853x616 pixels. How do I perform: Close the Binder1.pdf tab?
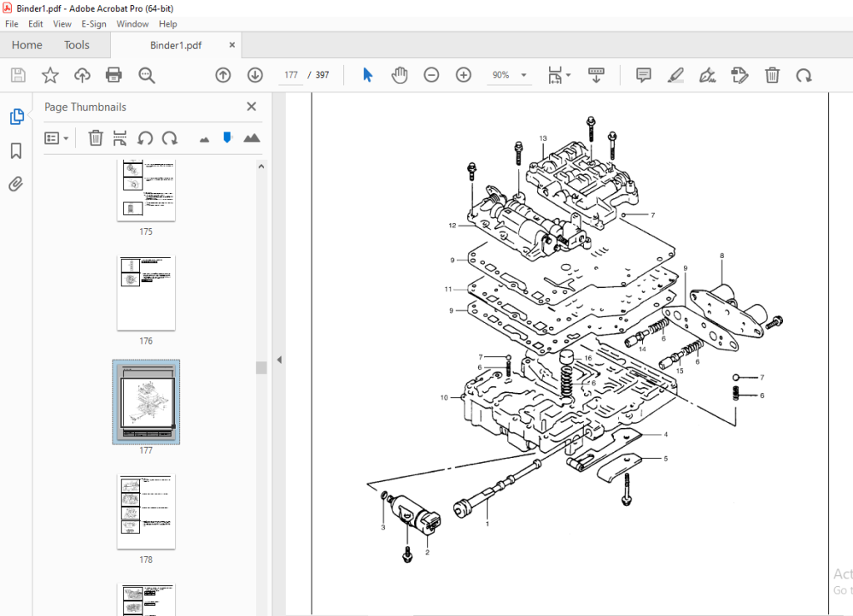point(232,45)
